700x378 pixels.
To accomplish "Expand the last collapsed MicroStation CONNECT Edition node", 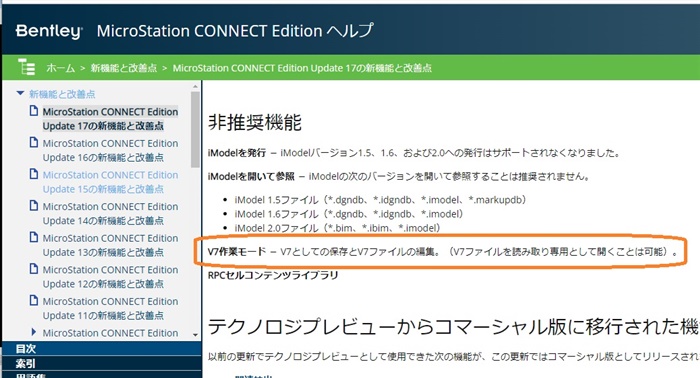I will point(34,332).
